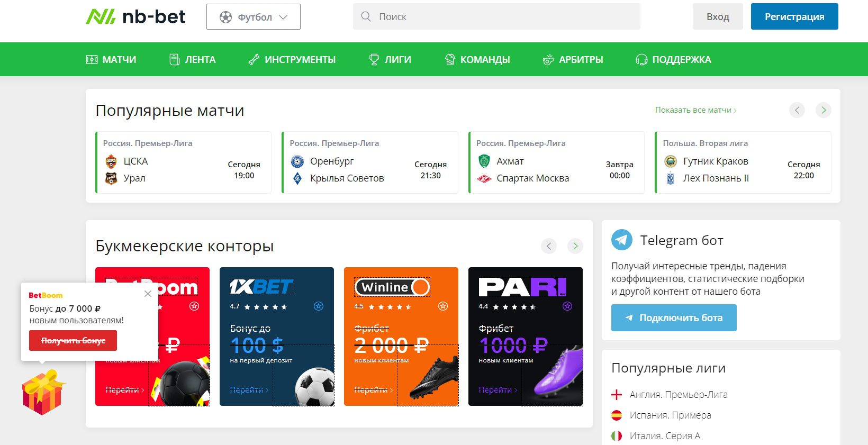Click Перейти on BetBoom card
The image size is (868, 445).
point(125,390)
